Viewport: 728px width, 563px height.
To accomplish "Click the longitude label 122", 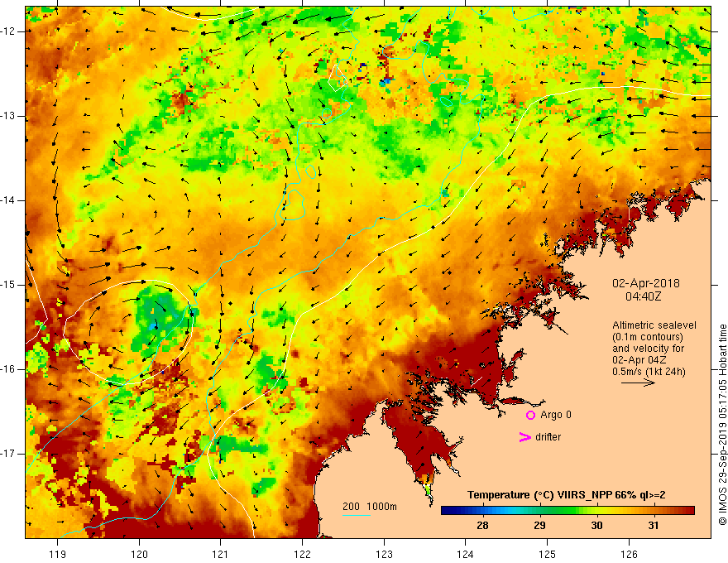I will 302,554.
